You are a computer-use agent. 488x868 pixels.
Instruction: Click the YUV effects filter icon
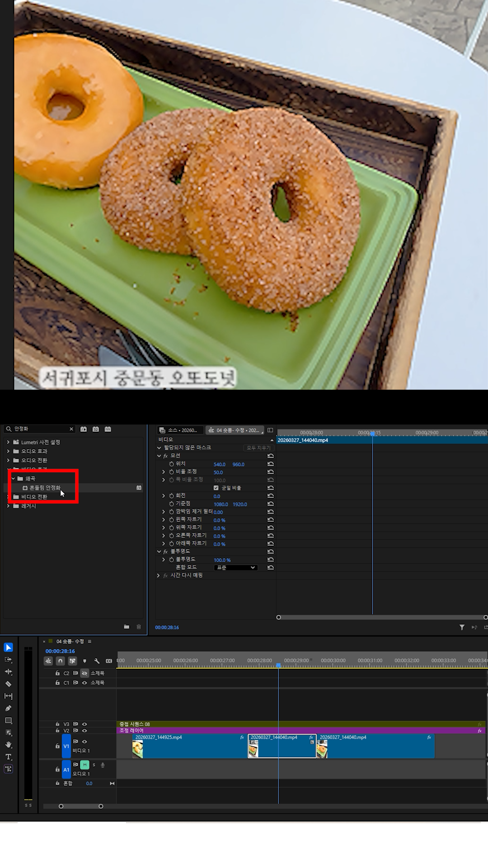pos(108,429)
